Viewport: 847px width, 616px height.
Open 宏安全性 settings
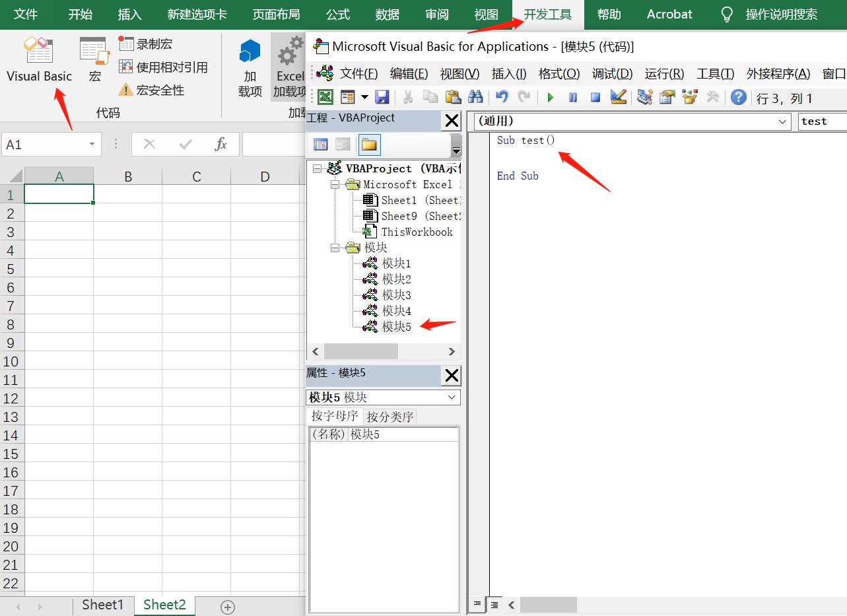pyautogui.click(x=151, y=90)
